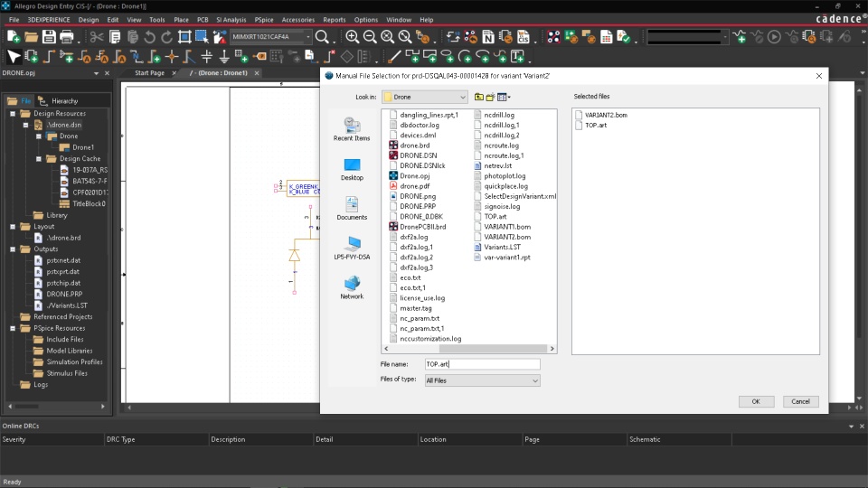Click the Bill of Materials spreadsheet icon
868x488 pixels.
(x=606, y=37)
